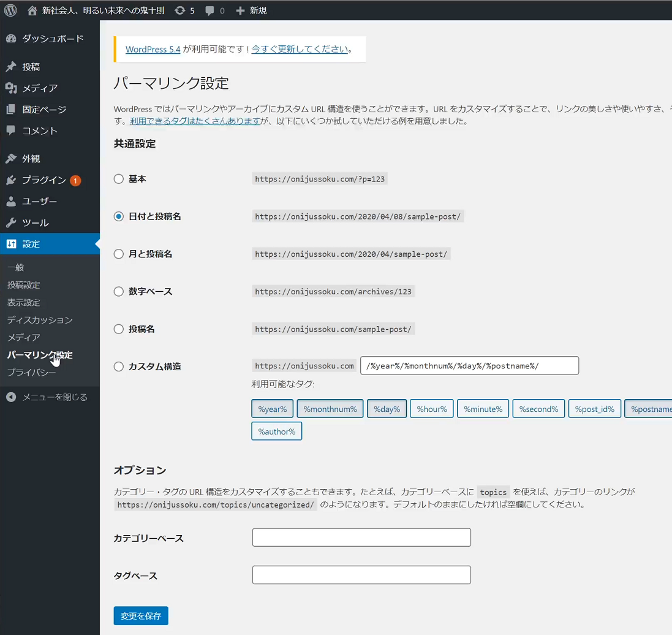Click the site name in the admin bar
672x635 pixels.
pos(103,10)
